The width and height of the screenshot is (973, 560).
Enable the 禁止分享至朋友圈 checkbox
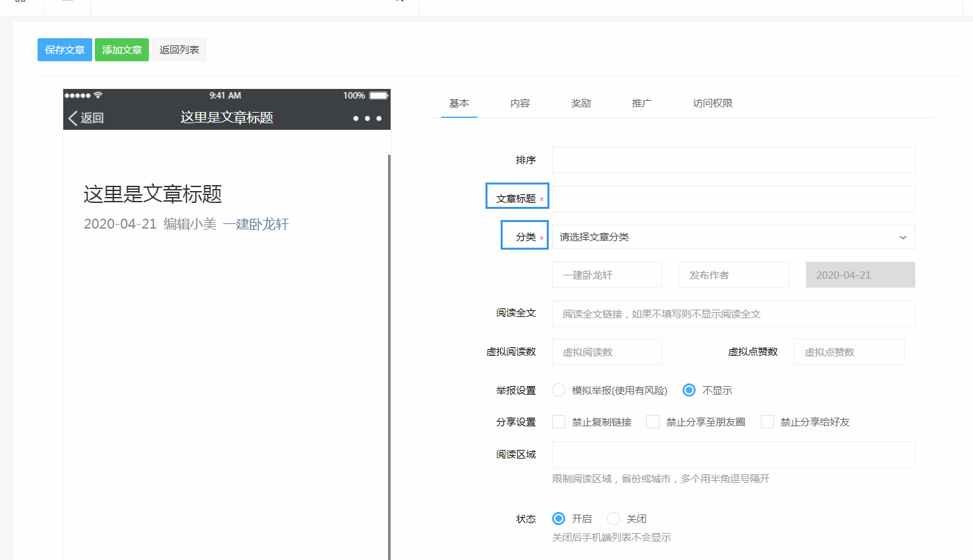[x=653, y=422]
